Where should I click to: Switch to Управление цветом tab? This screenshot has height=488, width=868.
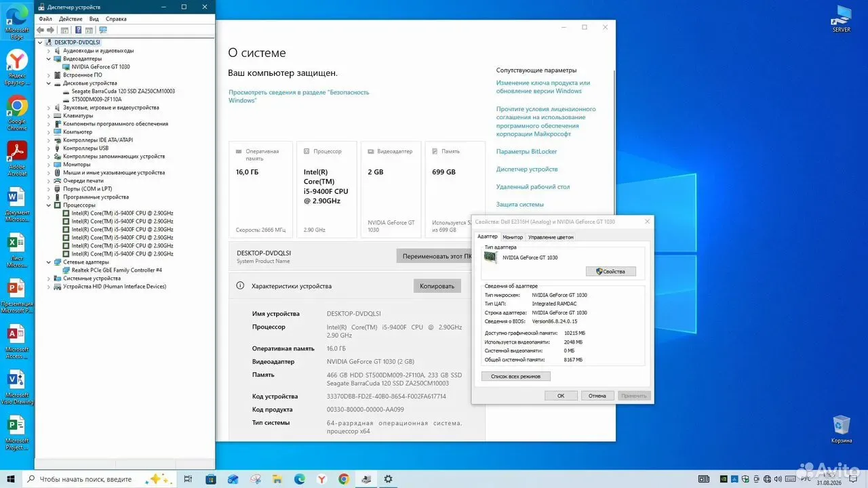pos(551,237)
